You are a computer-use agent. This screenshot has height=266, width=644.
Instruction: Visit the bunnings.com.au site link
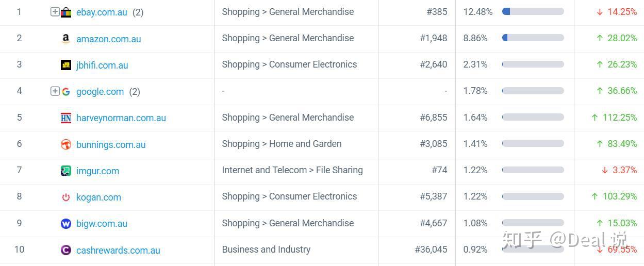(111, 144)
